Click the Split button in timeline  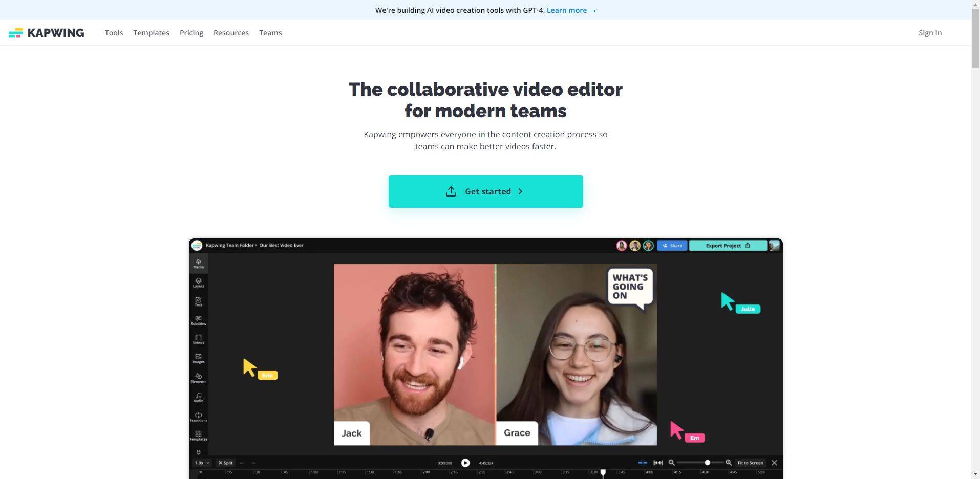(x=225, y=463)
